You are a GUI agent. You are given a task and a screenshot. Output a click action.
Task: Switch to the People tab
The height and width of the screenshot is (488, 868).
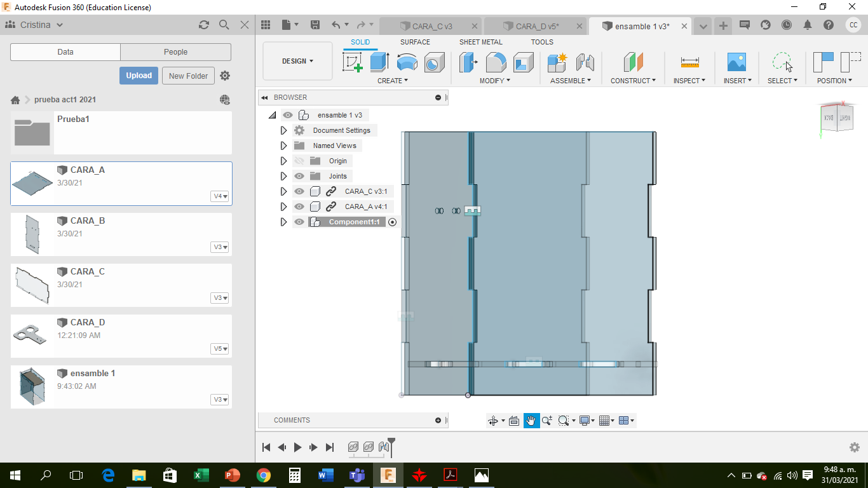(175, 52)
